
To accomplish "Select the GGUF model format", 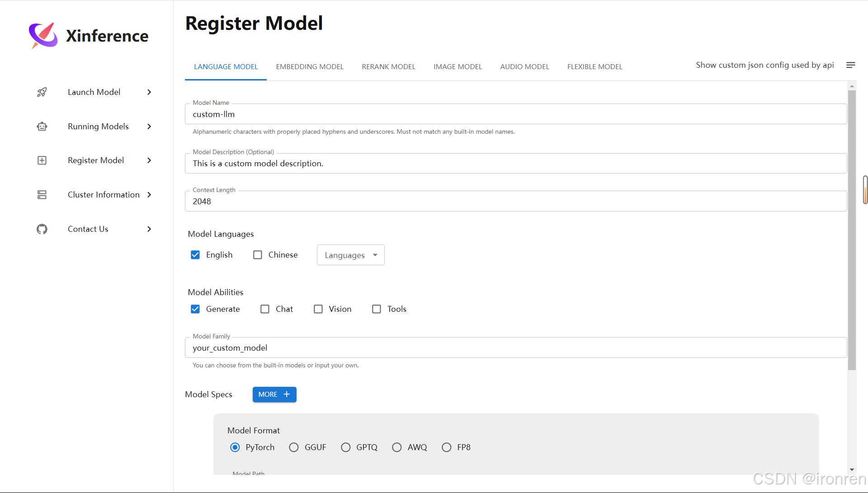I will click(x=294, y=447).
